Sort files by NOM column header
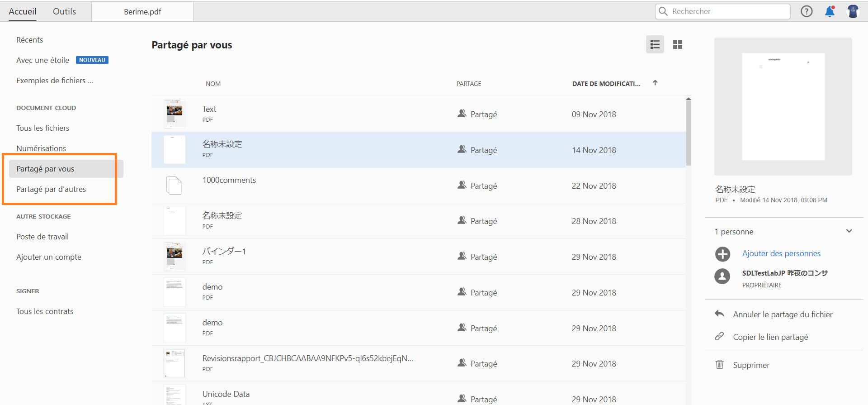The height and width of the screenshot is (405, 868). pos(213,84)
